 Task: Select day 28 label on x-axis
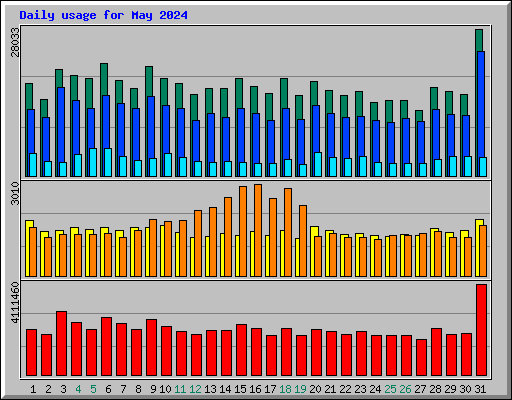(435, 389)
